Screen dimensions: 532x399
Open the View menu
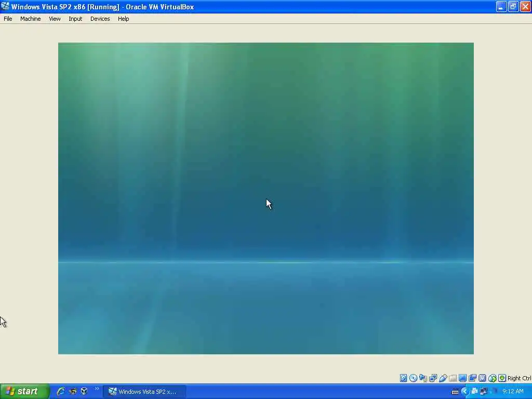[55, 19]
